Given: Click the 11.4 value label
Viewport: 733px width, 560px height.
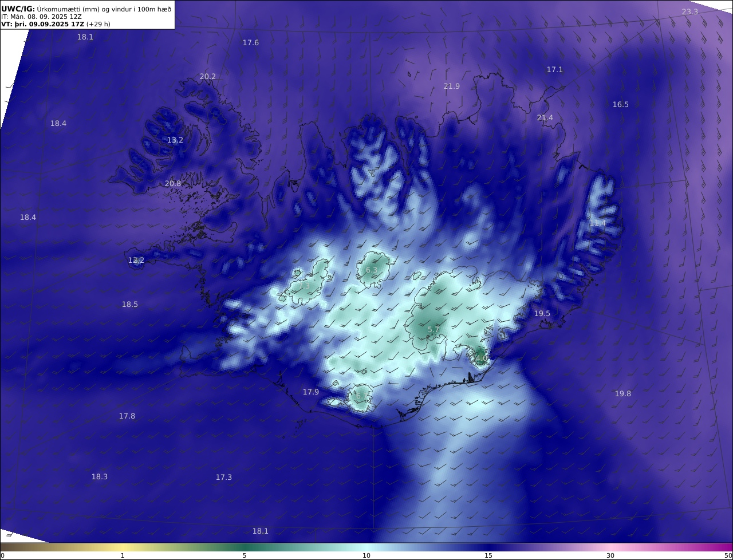Looking at the screenshot, I should [x=598, y=223].
